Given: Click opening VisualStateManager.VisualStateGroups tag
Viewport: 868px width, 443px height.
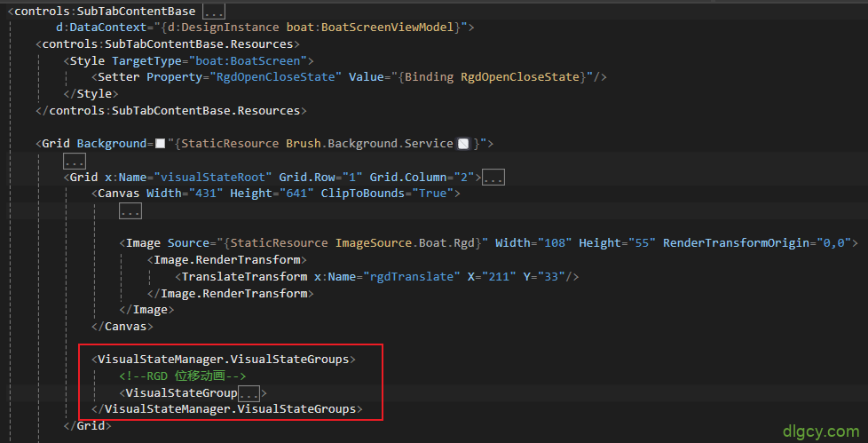Looking at the screenshot, I should coord(224,360).
